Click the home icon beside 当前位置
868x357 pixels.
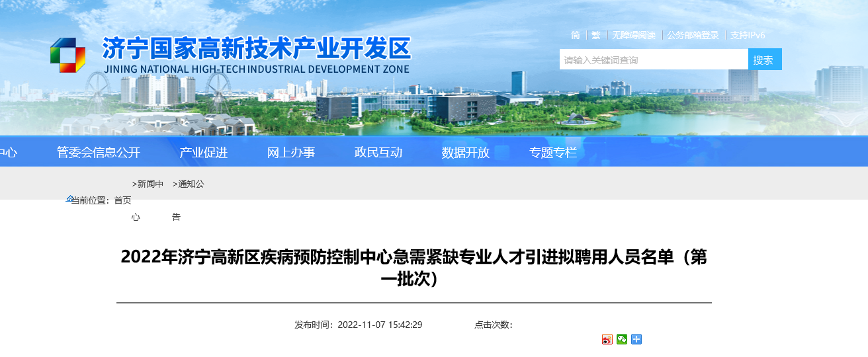pyautogui.click(x=69, y=199)
